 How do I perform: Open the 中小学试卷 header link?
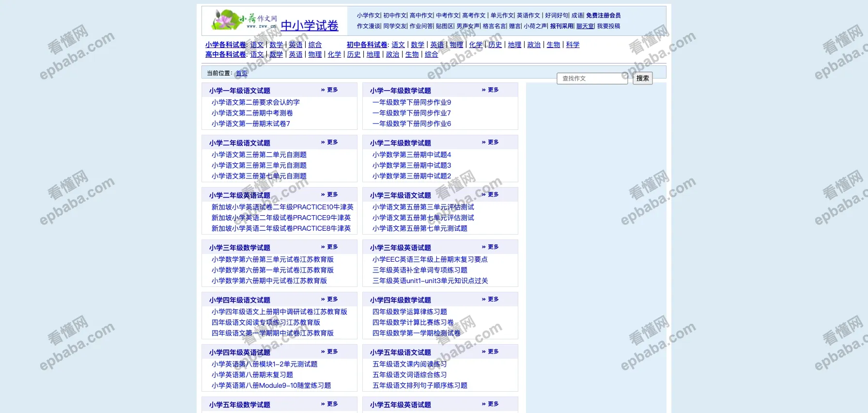click(310, 26)
